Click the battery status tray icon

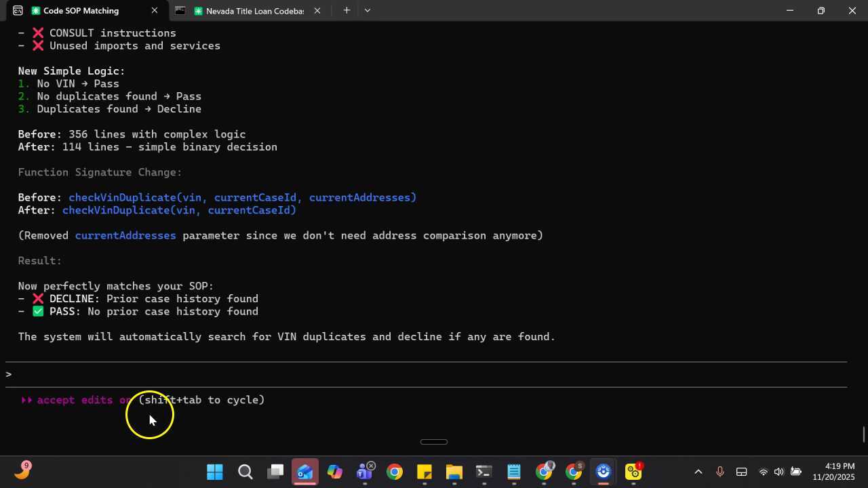(796, 472)
